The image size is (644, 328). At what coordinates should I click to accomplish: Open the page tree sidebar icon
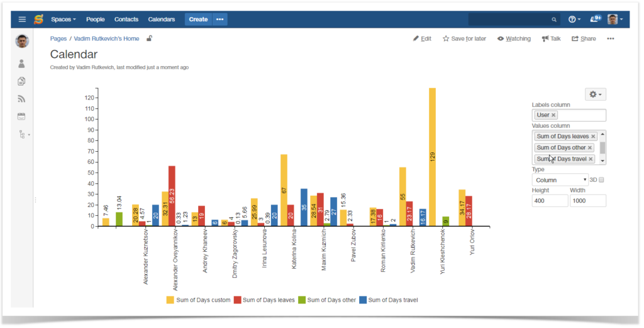click(x=22, y=134)
